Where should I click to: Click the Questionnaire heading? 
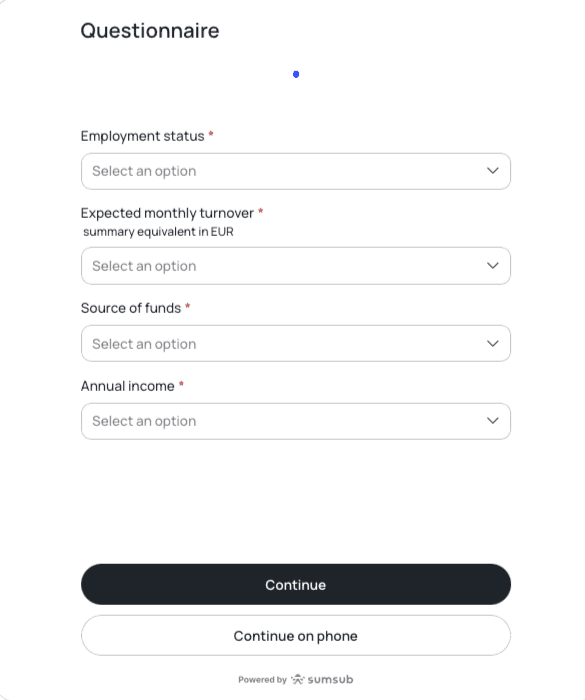[150, 31]
